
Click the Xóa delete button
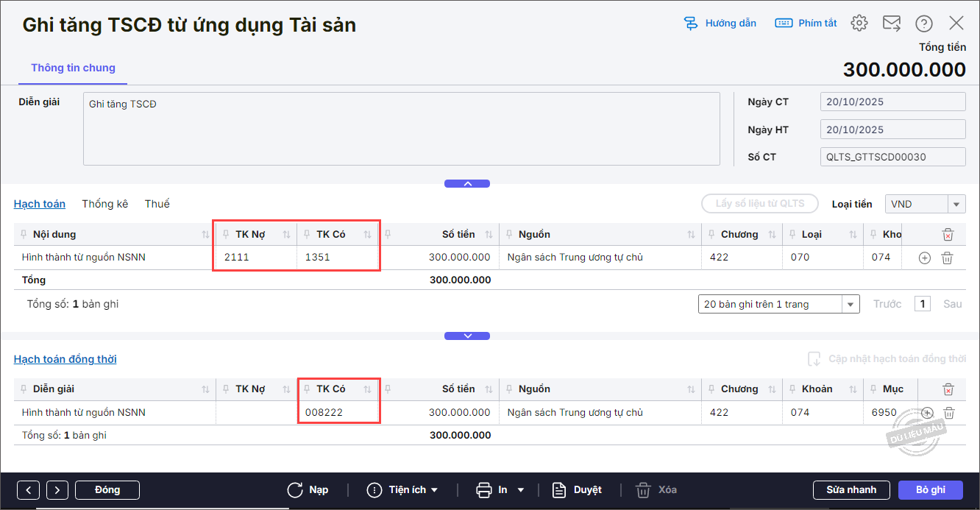(656, 490)
